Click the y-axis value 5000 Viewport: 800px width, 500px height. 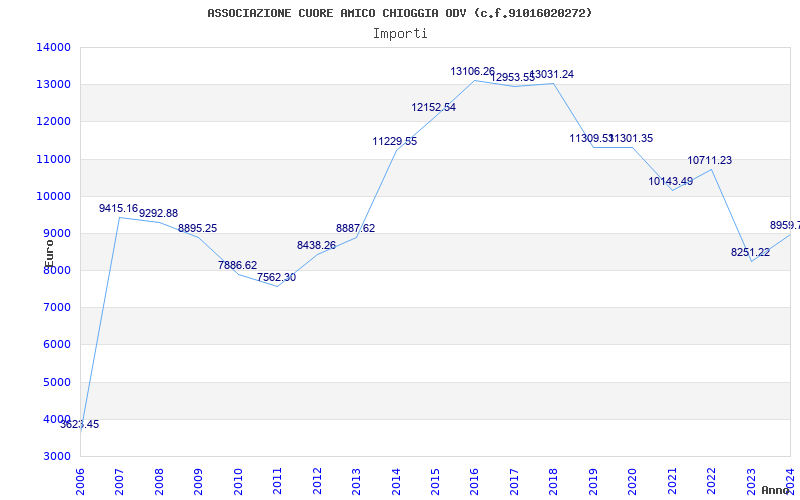click(56, 382)
